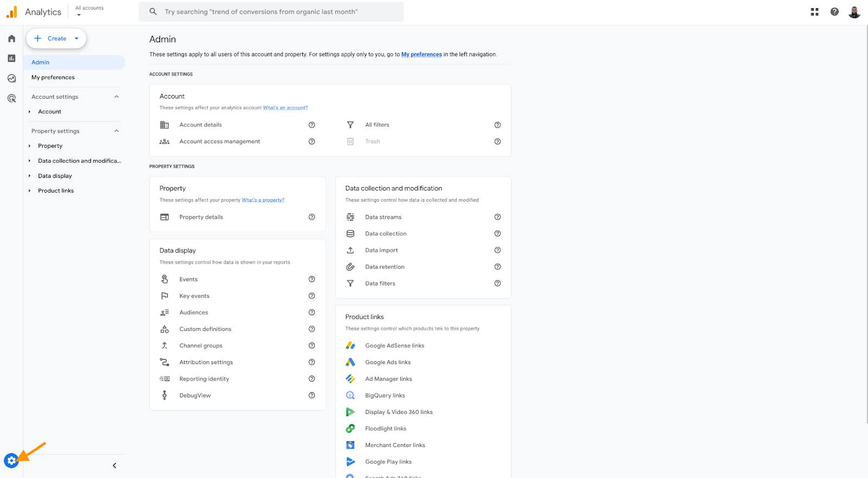
Task: Open the What's an account? link
Action: (285, 108)
